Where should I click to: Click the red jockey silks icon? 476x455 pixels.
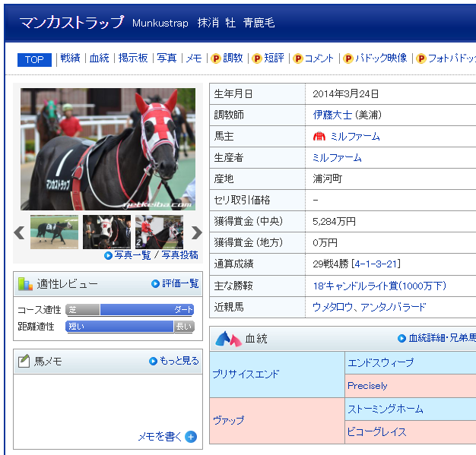(x=319, y=137)
